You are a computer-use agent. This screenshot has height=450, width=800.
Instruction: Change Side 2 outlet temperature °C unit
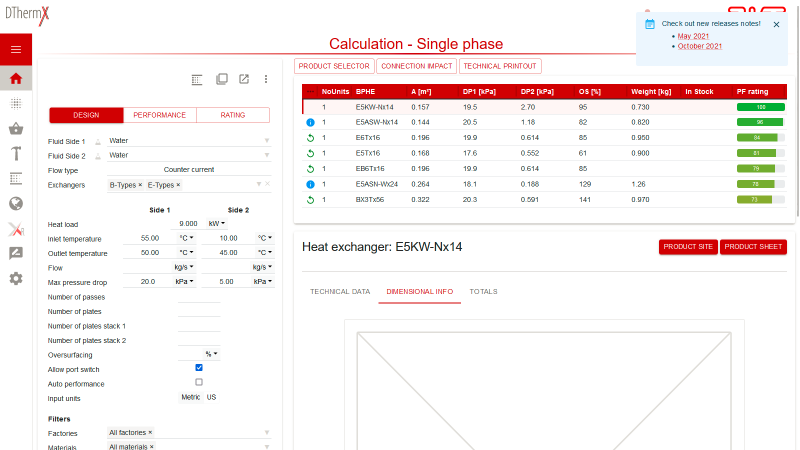pos(264,252)
